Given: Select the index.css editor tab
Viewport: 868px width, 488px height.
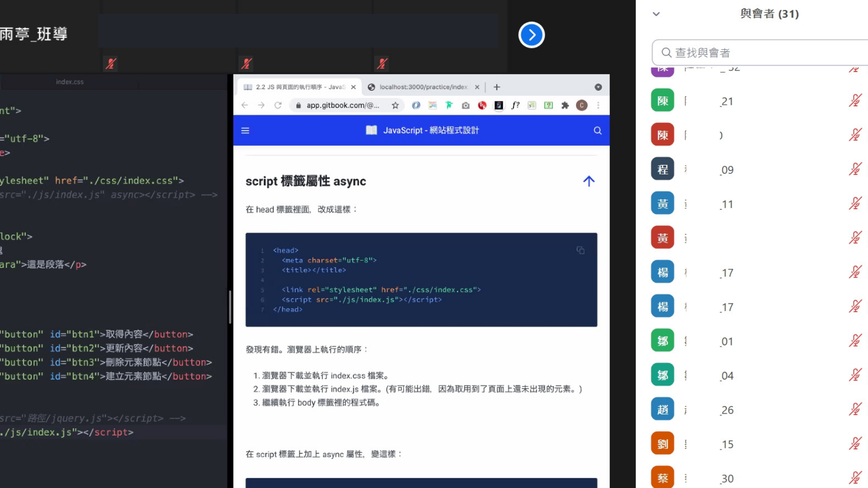Looking at the screenshot, I should click(x=70, y=82).
